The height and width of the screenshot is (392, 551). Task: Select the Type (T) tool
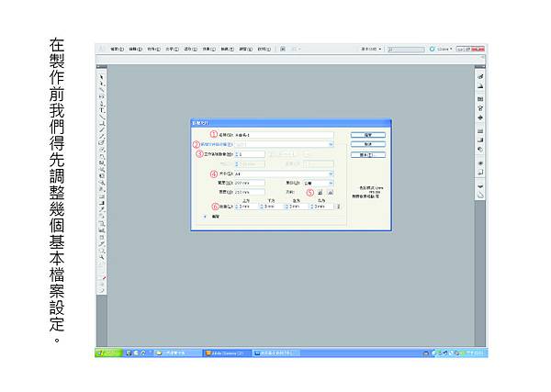[102, 110]
